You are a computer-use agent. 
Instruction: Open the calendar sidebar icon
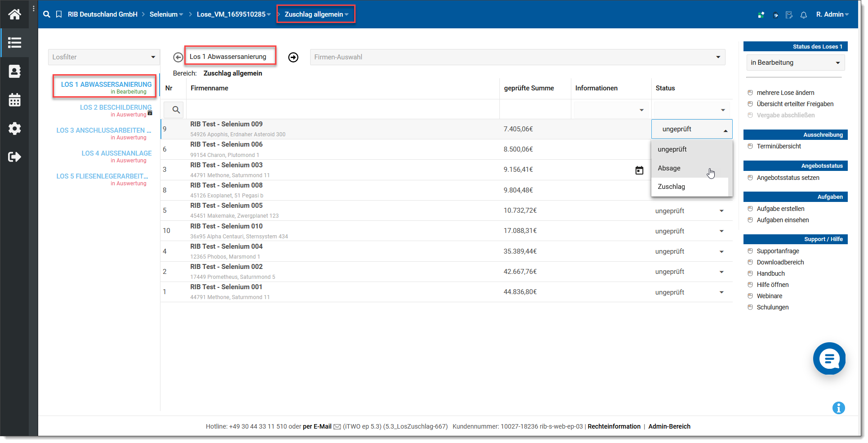pyautogui.click(x=14, y=100)
